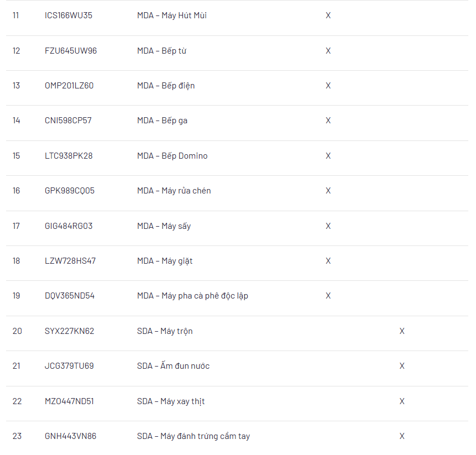Select the MDA – Máy Hút Mùi cell
Image resolution: width=476 pixels, height=455 pixels.
pos(172,15)
